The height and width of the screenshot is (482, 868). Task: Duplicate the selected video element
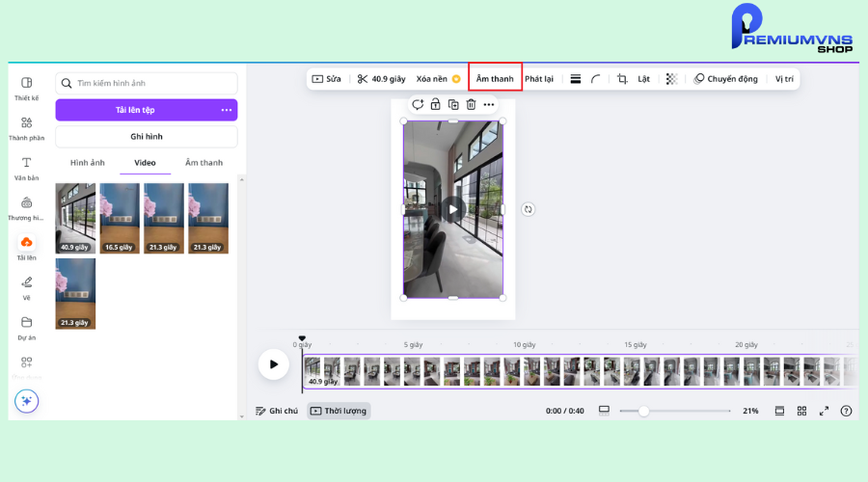pyautogui.click(x=453, y=104)
